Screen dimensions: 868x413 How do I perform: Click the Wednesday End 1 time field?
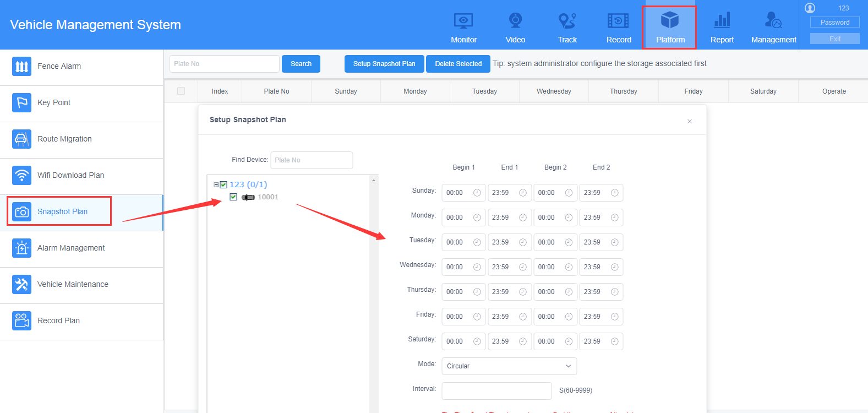[510, 267]
